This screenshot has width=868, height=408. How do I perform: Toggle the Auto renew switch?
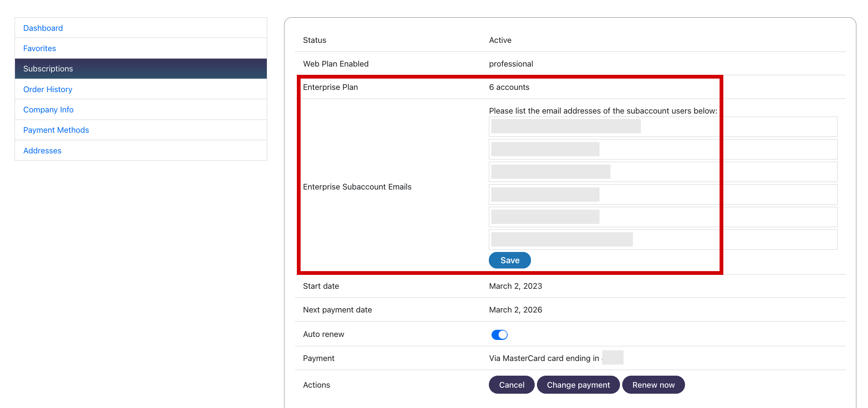click(499, 335)
